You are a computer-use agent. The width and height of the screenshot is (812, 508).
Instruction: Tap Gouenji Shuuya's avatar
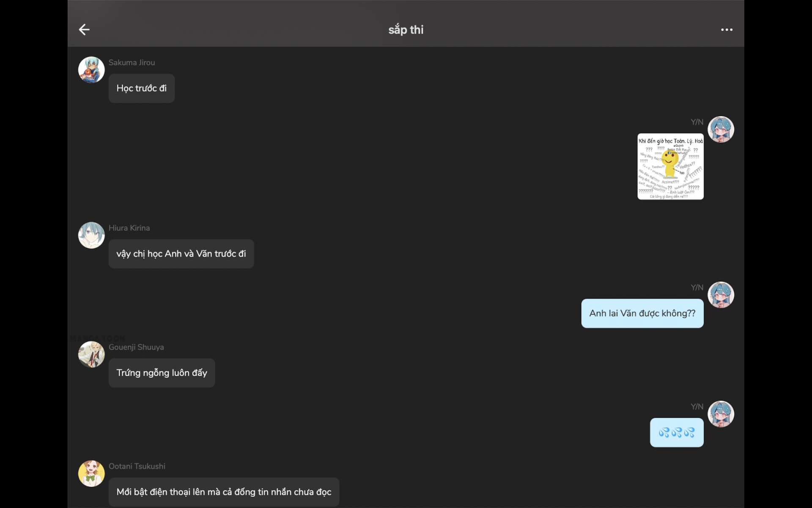[91, 354]
